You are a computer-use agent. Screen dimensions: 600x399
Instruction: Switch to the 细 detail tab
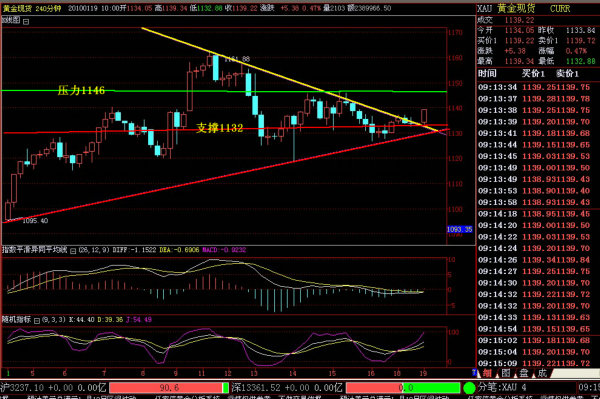point(487,373)
